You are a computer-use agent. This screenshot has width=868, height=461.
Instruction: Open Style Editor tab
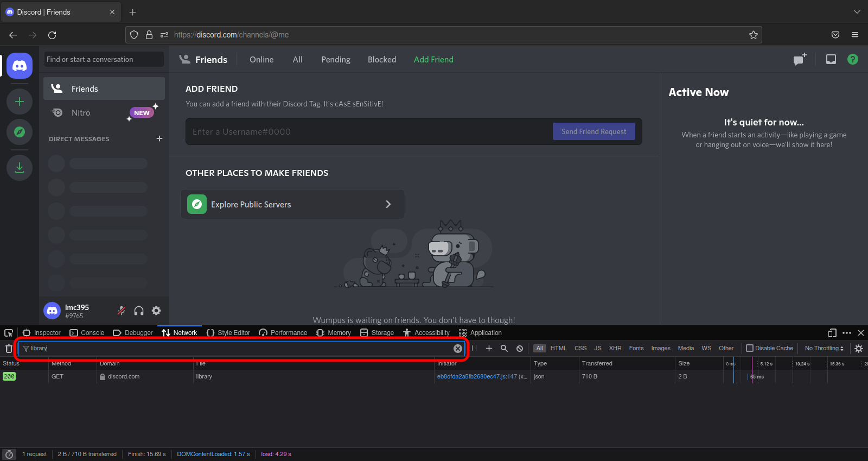click(x=228, y=333)
